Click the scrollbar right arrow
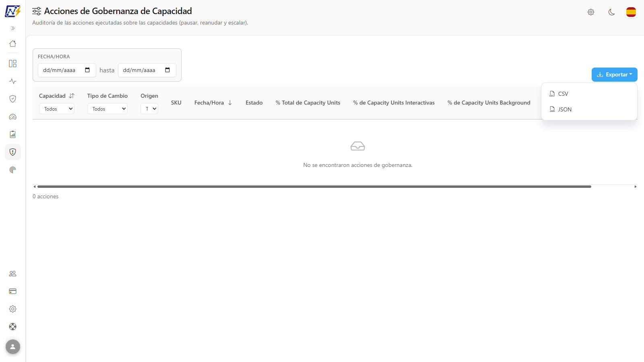This screenshot has width=644, height=362. tap(636, 187)
